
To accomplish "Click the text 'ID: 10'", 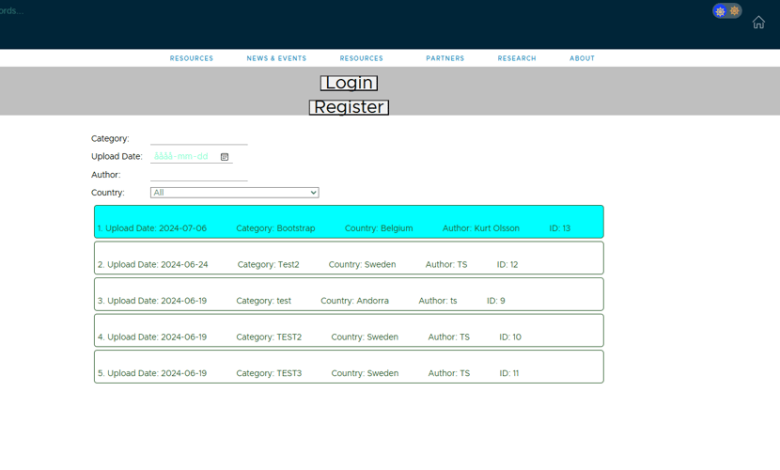I will [x=510, y=337].
